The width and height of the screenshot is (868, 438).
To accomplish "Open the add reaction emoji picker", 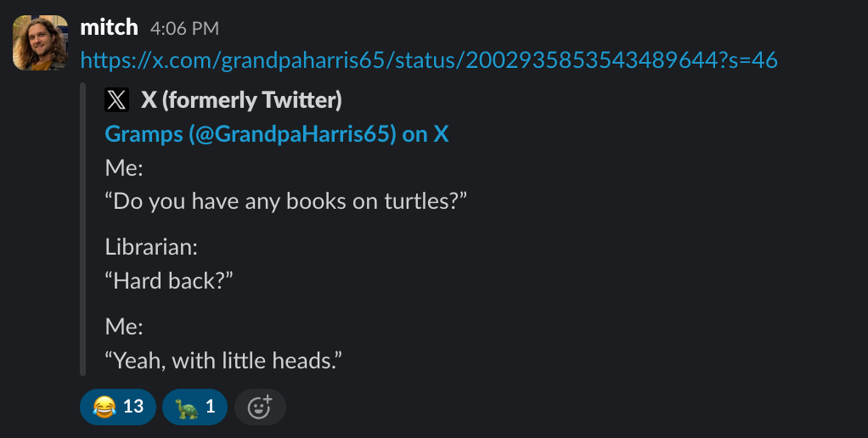I will point(259,407).
